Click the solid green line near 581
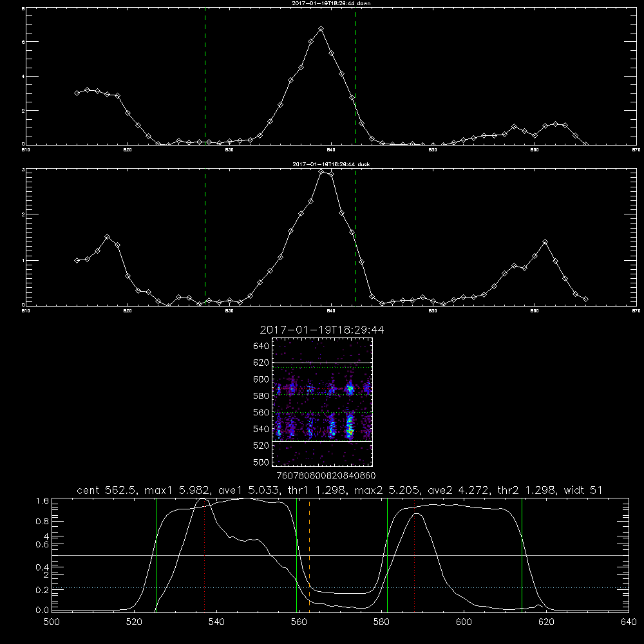 click(387, 555)
